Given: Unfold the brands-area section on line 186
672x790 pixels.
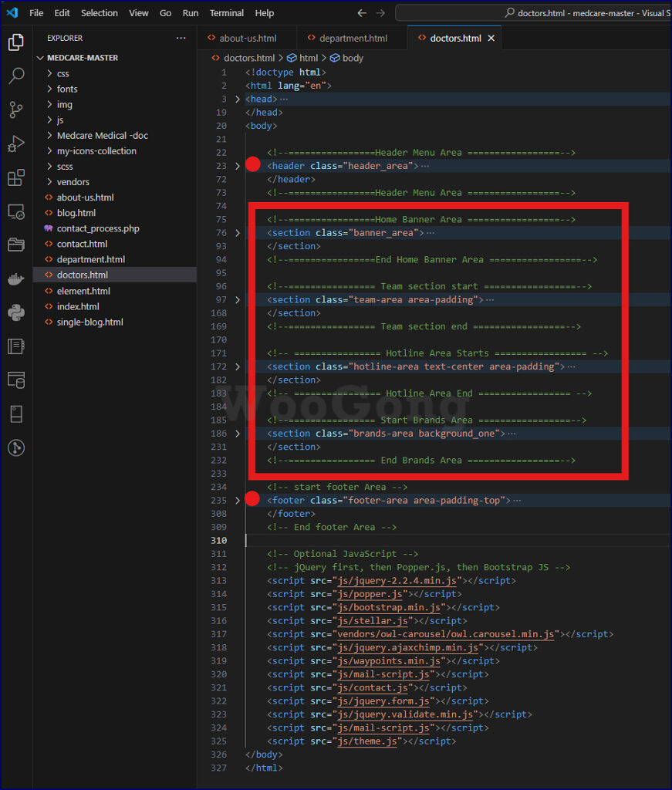Looking at the screenshot, I should point(238,434).
